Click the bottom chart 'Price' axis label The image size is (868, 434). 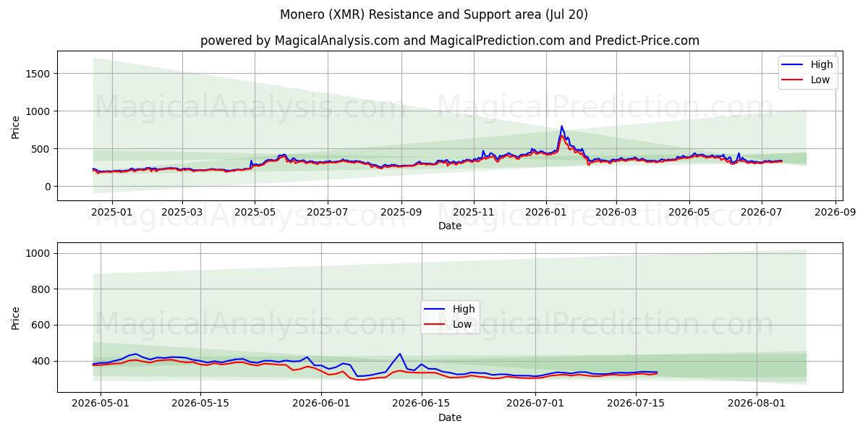16,318
